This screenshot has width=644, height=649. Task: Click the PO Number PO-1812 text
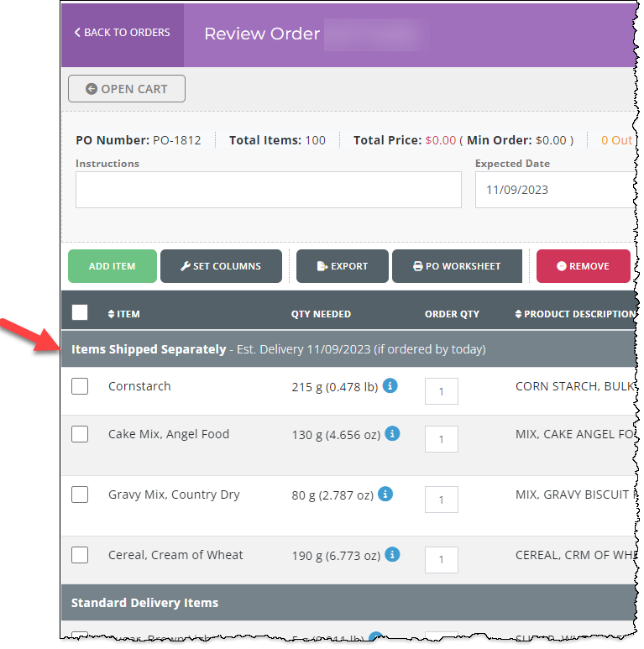coord(139,140)
